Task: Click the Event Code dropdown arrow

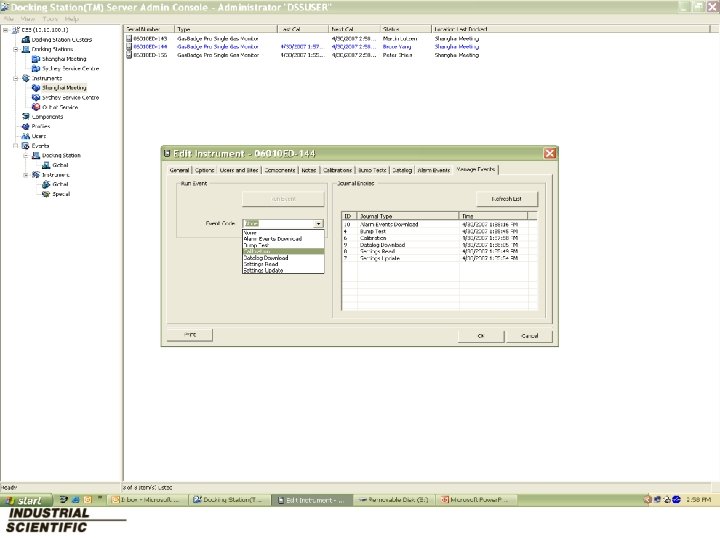Action: point(318,224)
